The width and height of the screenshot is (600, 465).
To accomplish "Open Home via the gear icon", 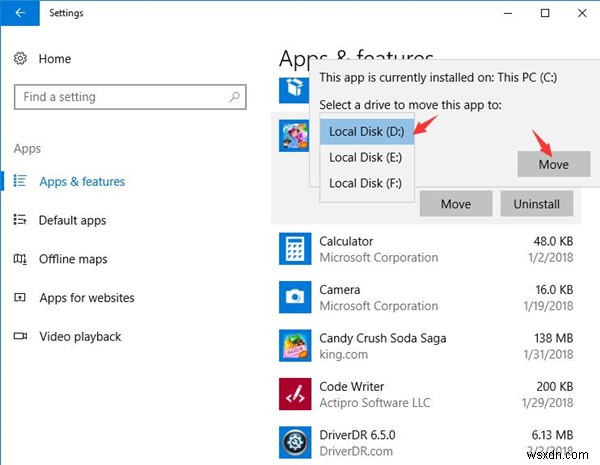I will 20,59.
